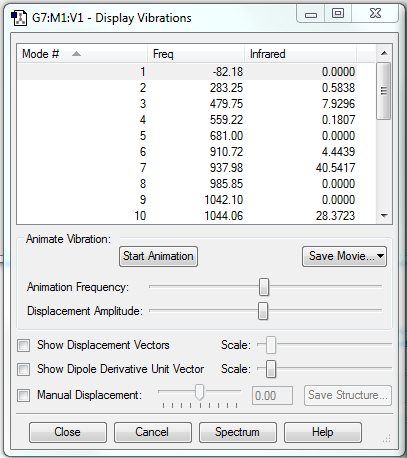Click the scroll up arrow in vibrations list
Screen dimensions: 407x458
(384, 53)
